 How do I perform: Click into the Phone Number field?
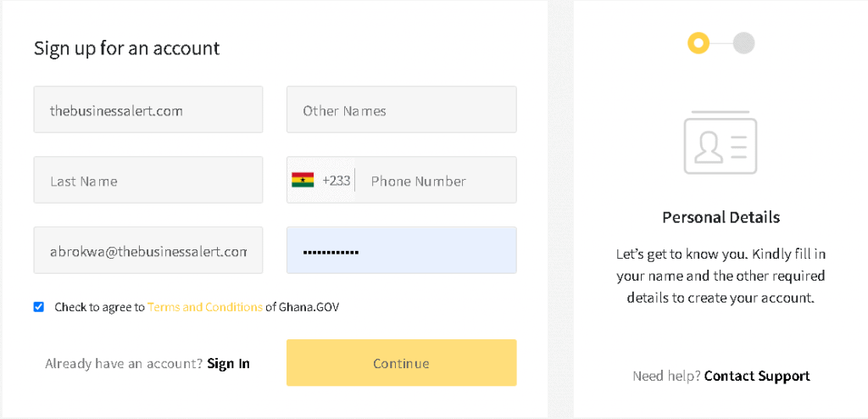[x=435, y=181]
